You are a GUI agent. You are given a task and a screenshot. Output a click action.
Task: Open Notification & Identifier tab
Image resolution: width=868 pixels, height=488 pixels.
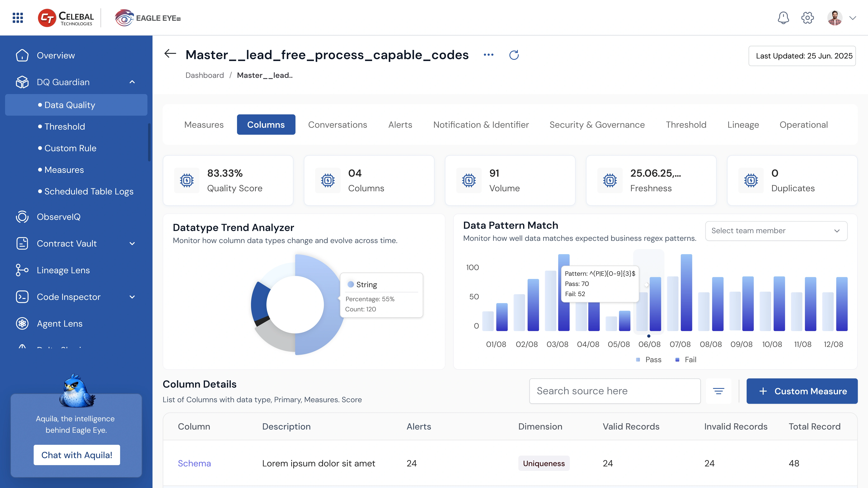click(481, 124)
